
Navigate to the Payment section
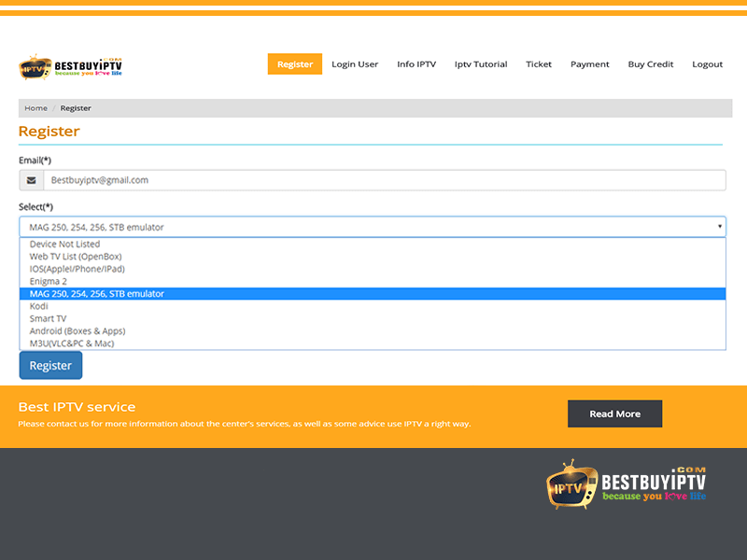click(x=589, y=64)
